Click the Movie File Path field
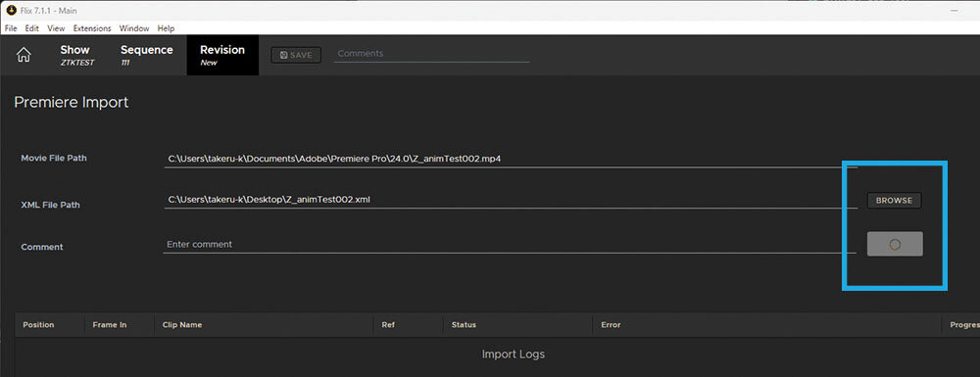This screenshot has height=377, width=980. [x=511, y=160]
